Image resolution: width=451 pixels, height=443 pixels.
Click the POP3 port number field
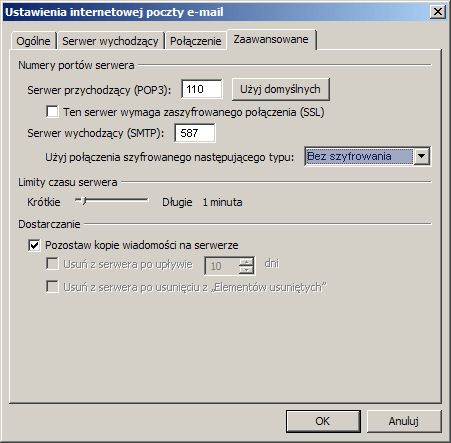click(x=202, y=89)
